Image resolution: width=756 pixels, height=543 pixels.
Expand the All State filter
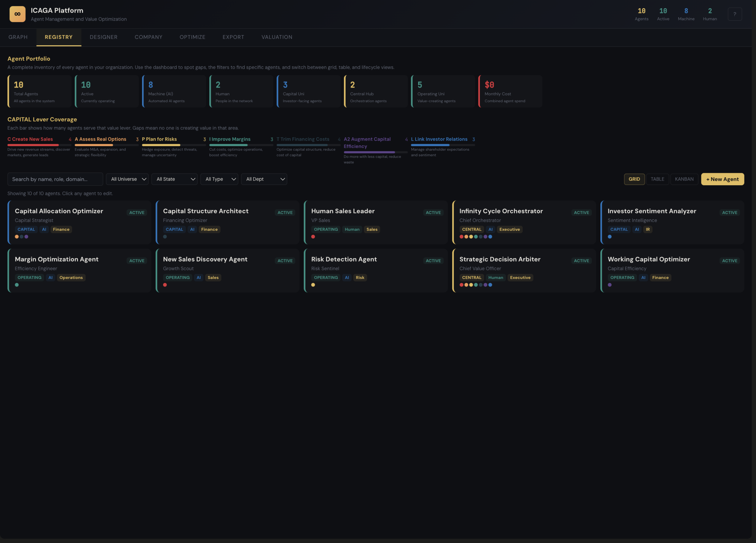click(174, 179)
